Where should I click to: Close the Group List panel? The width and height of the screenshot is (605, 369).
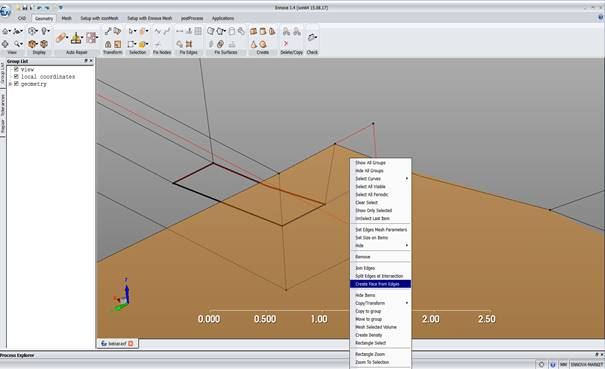[91, 61]
